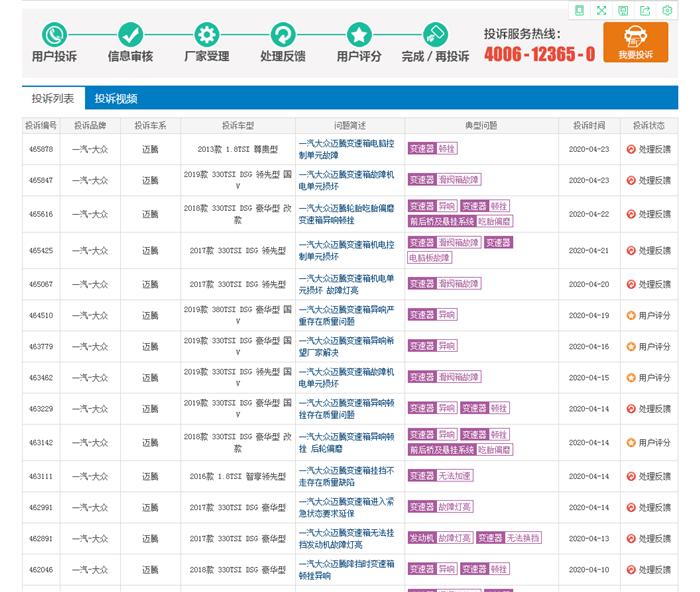700x592 pixels.
Task: Click 电脑板故障 tag in row 465425
Action: 429,258
